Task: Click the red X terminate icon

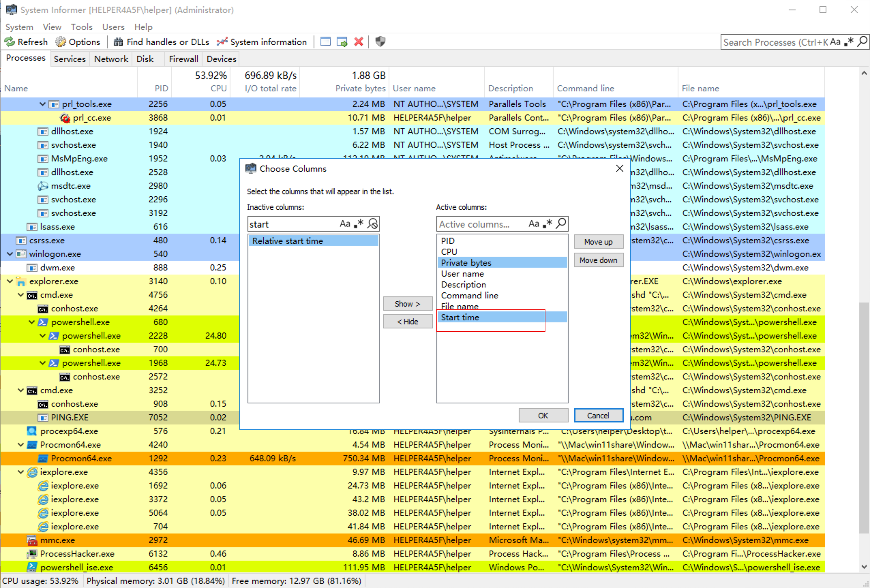Action: tap(358, 42)
